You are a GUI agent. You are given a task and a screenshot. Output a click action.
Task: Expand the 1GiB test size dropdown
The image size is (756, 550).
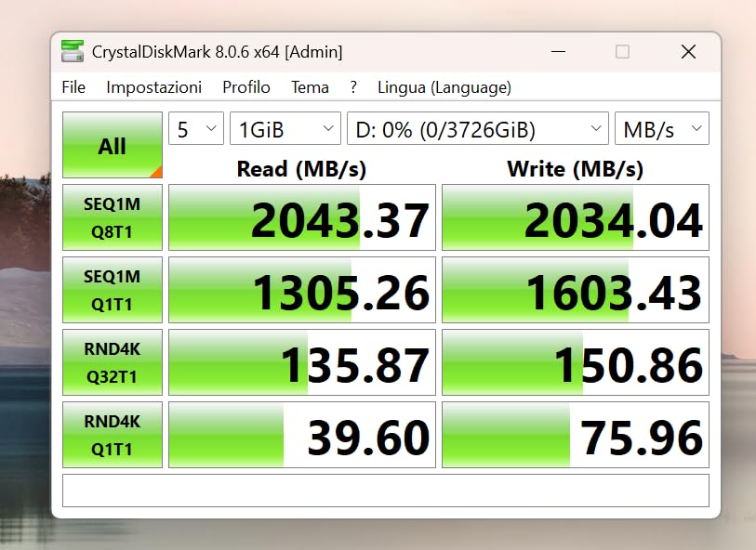(285, 128)
